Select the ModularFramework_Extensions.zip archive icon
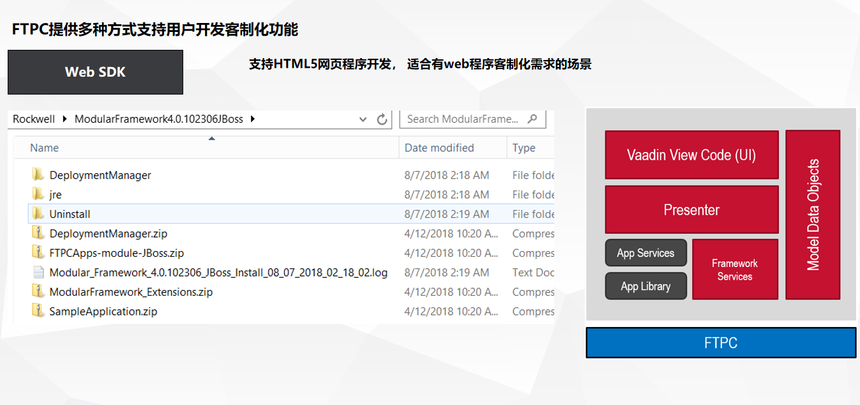The image size is (860, 405). point(38,292)
